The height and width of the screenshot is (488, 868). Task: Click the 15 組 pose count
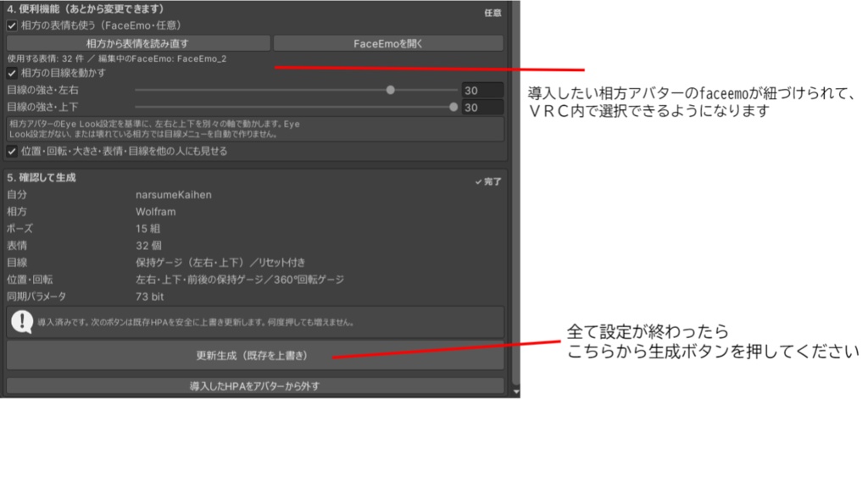pos(147,229)
